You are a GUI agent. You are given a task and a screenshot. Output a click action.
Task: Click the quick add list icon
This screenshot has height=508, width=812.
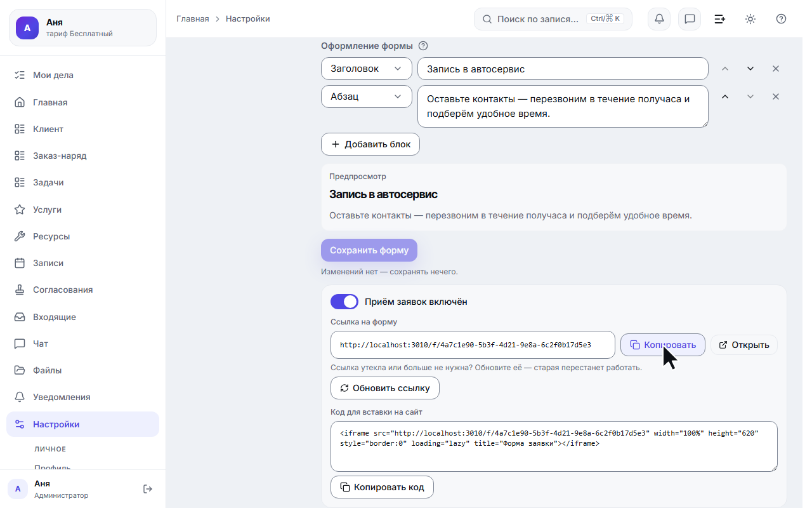[x=720, y=19]
